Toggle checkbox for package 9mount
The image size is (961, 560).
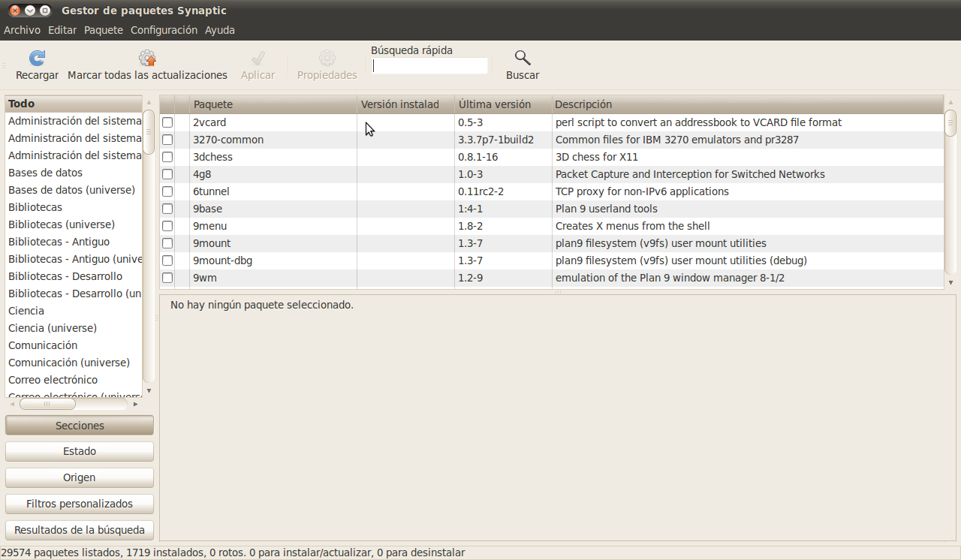pos(167,243)
